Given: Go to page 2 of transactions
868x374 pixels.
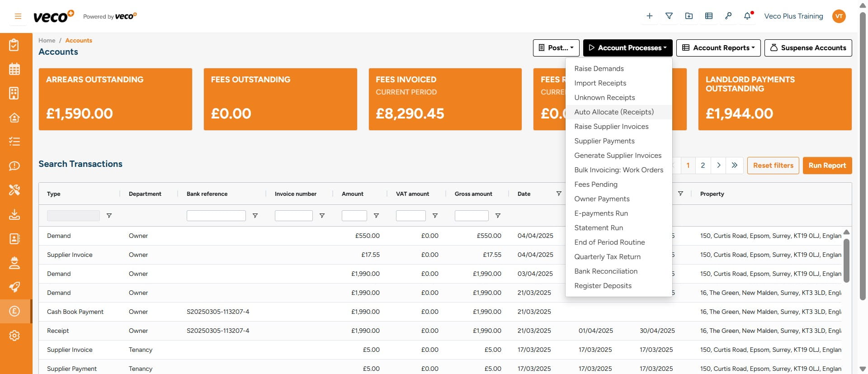Looking at the screenshot, I should (703, 166).
